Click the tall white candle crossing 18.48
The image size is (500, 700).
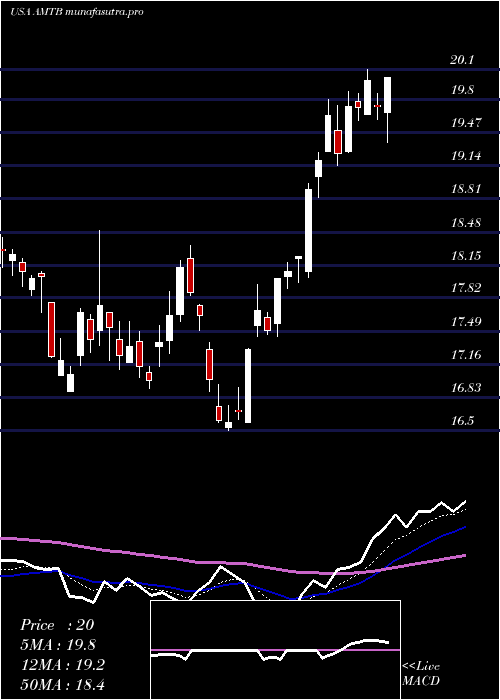click(x=308, y=230)
